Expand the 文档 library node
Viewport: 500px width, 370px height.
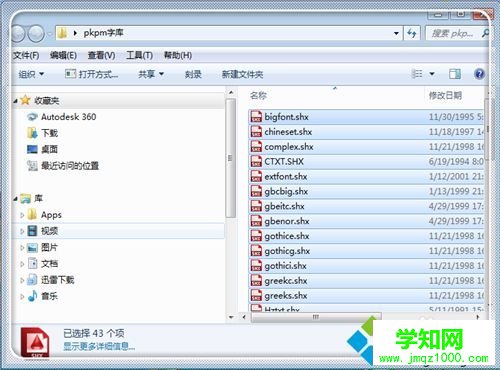22,264
